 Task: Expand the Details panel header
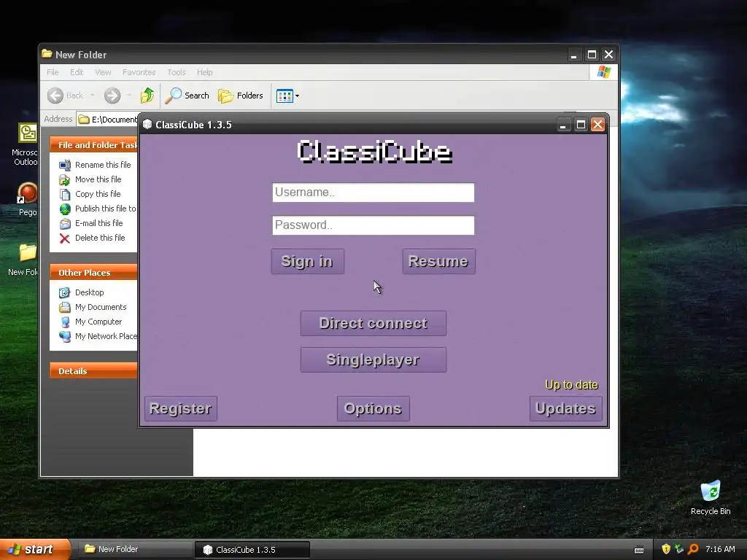click(93, 371)
